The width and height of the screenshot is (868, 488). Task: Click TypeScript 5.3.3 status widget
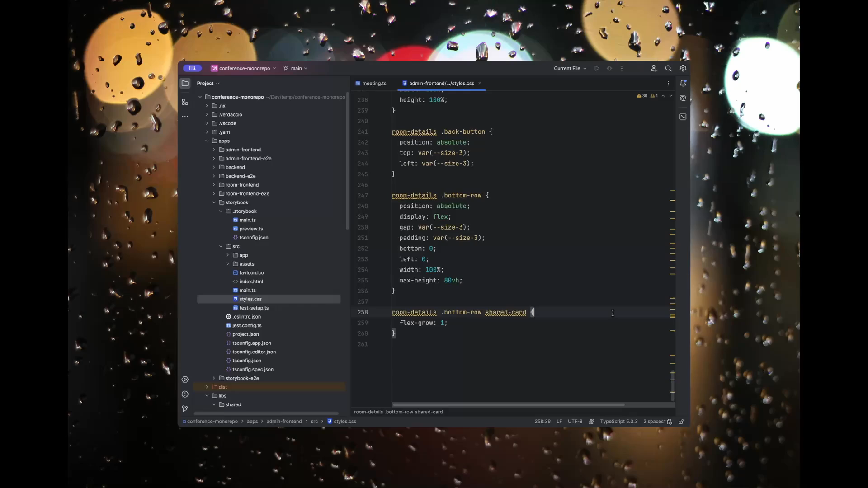pyautogui.click(x=619, y=422)
